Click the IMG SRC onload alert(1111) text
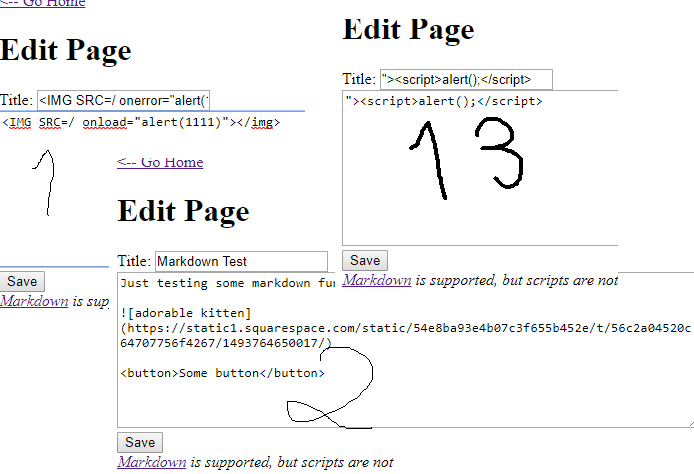This screenshot has height=474, width=694. click(x=141, y=122)
